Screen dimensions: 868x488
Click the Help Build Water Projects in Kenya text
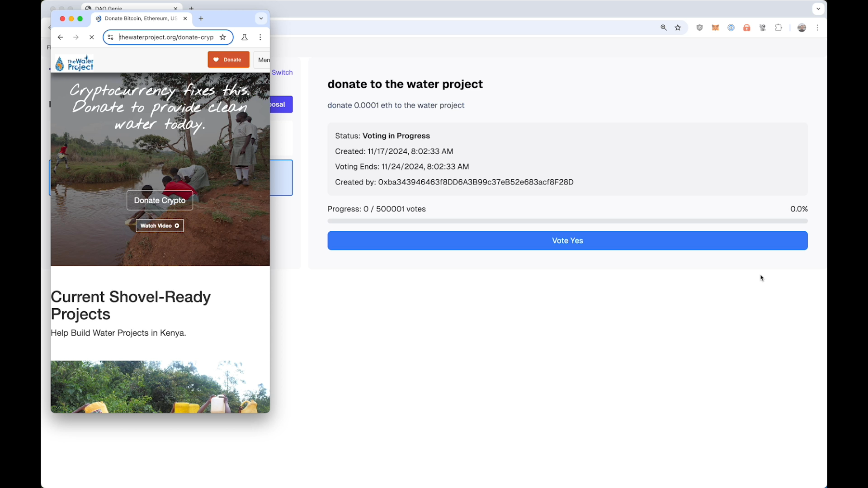pyautogui.click(x=118, y=333)
